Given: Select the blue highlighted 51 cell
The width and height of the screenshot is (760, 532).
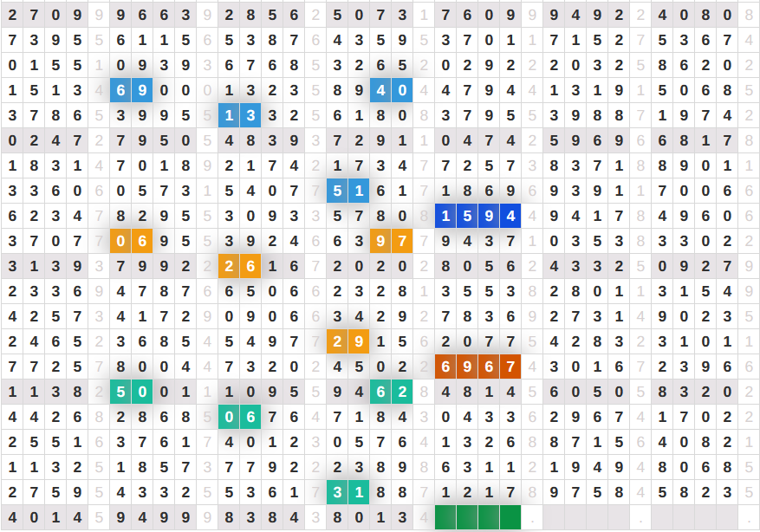Looking at the screenshot, I should [x=348, y=191].
